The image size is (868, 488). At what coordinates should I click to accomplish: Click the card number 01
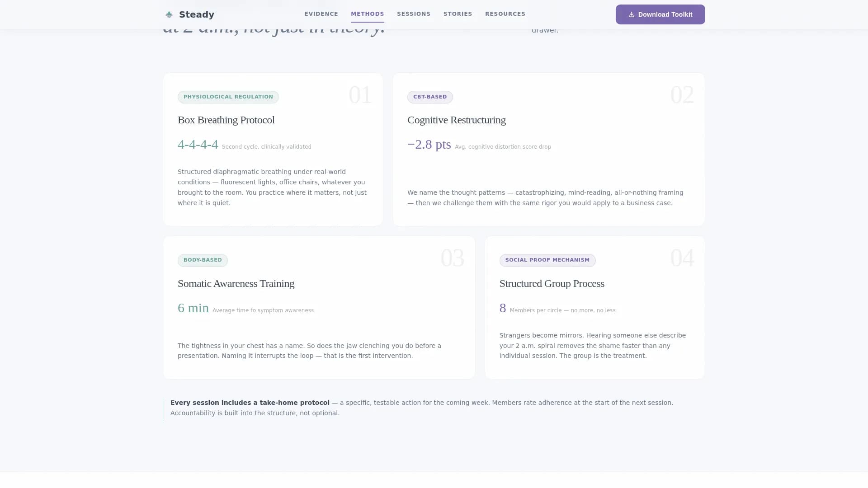point(360,95)
